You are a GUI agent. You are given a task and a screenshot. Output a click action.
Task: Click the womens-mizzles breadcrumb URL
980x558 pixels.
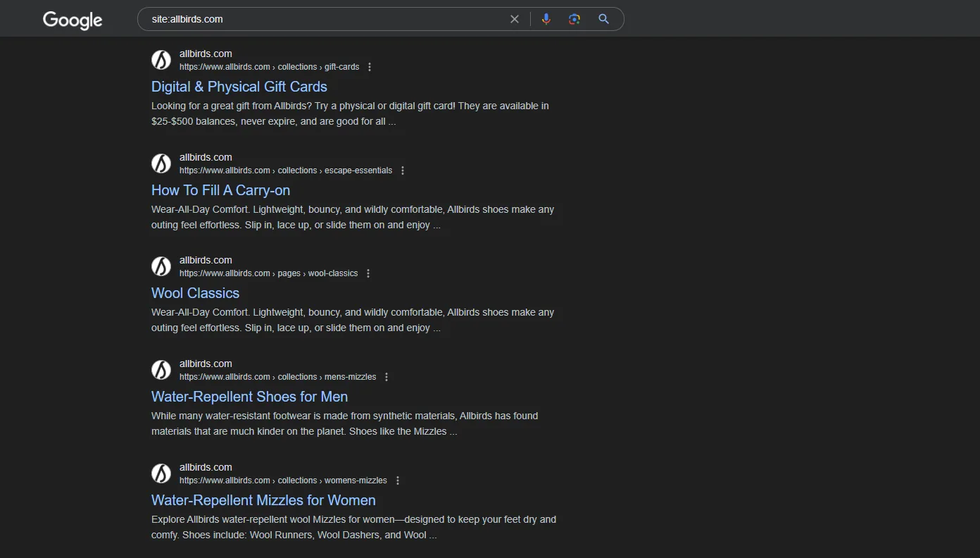pos(283,480)
